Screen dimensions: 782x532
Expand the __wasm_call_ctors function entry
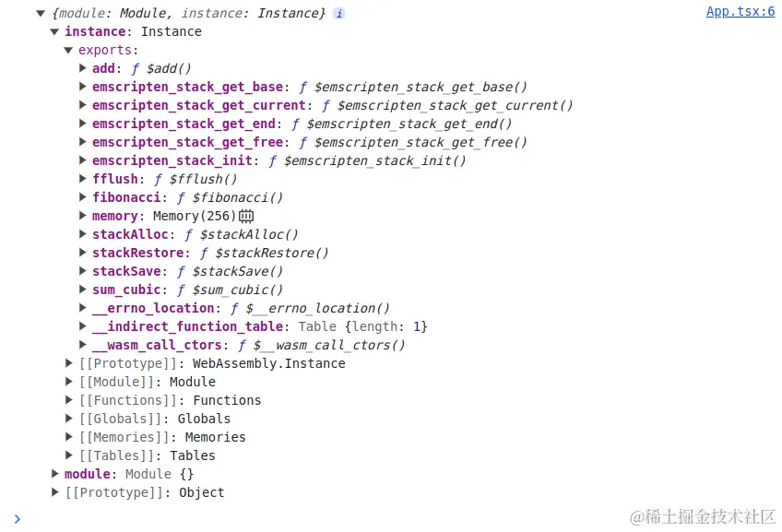coord(83,345)
